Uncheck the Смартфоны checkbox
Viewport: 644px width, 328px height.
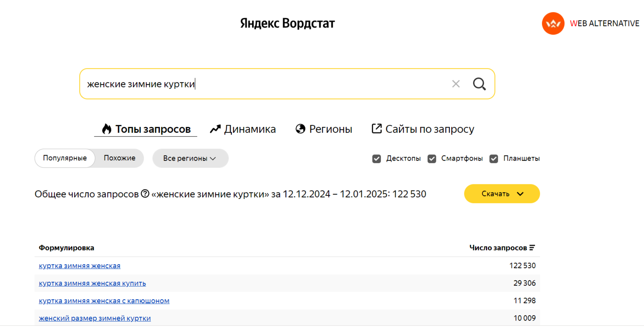[x=432, y=159]
